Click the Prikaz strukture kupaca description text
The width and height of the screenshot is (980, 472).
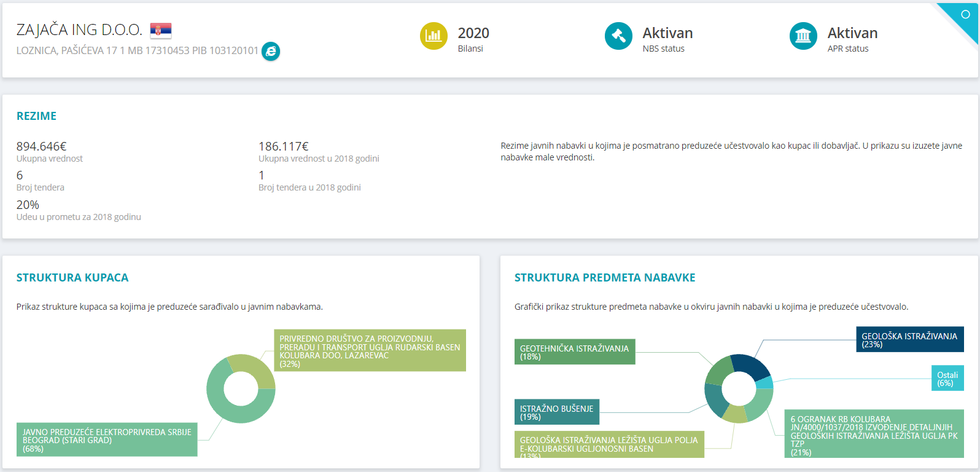pos(169,307)
